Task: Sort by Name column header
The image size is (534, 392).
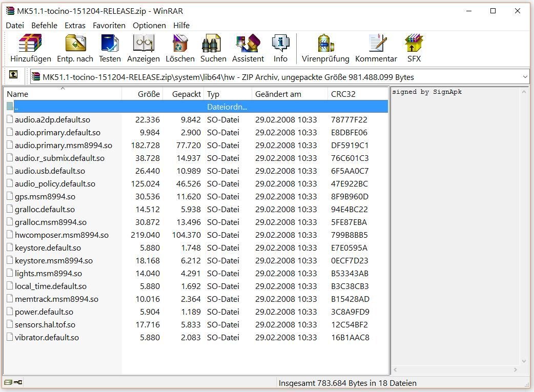Action: pyautogui.click(x=63, y=94)
